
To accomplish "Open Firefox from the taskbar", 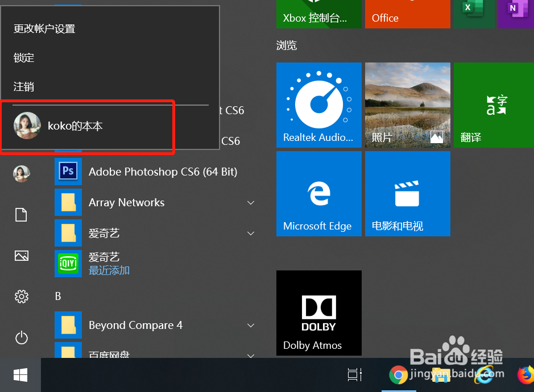I will 526,375.
